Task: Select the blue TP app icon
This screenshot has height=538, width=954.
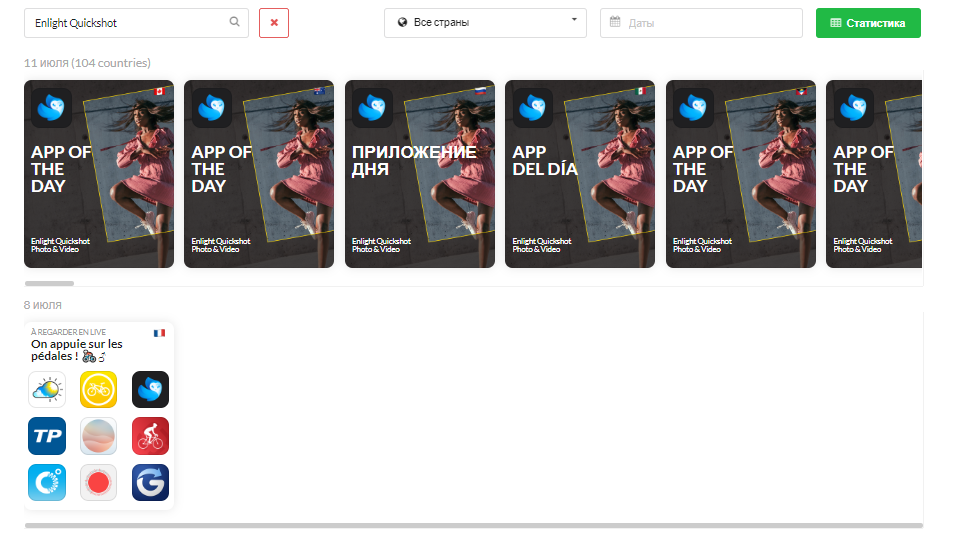Action: [47, 436]
